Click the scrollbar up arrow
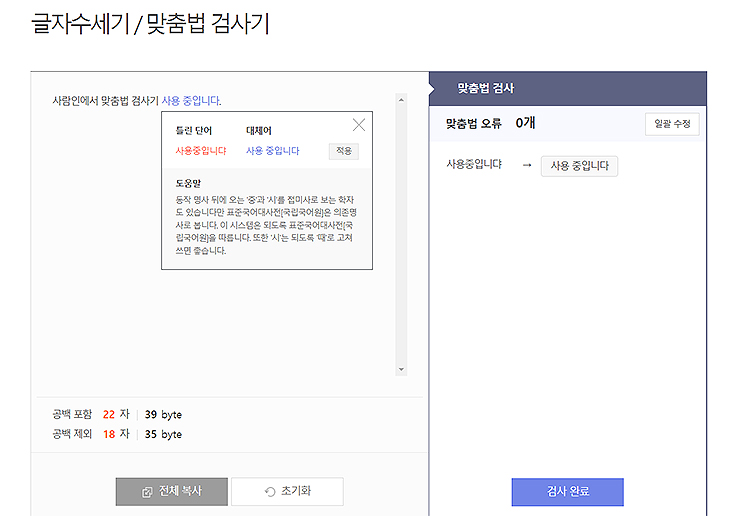Screen dimensions: 740x516 pyautogui.click(x=401, y=100)
